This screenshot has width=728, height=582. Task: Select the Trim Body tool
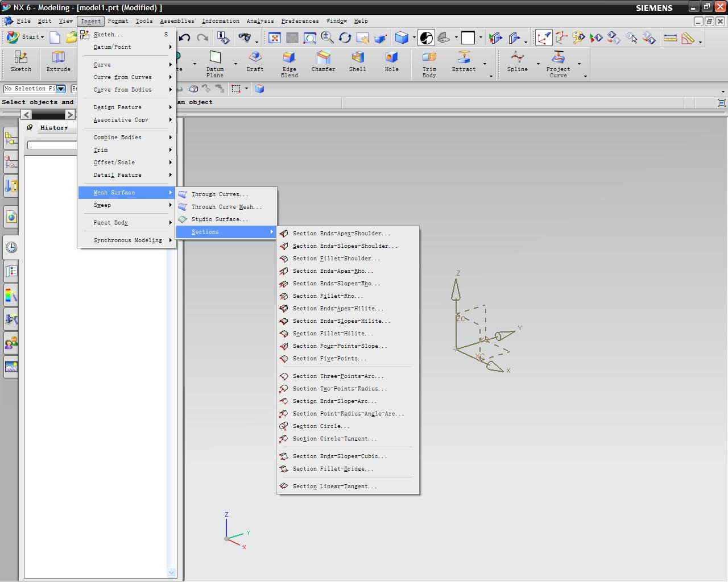click(429, 64)
